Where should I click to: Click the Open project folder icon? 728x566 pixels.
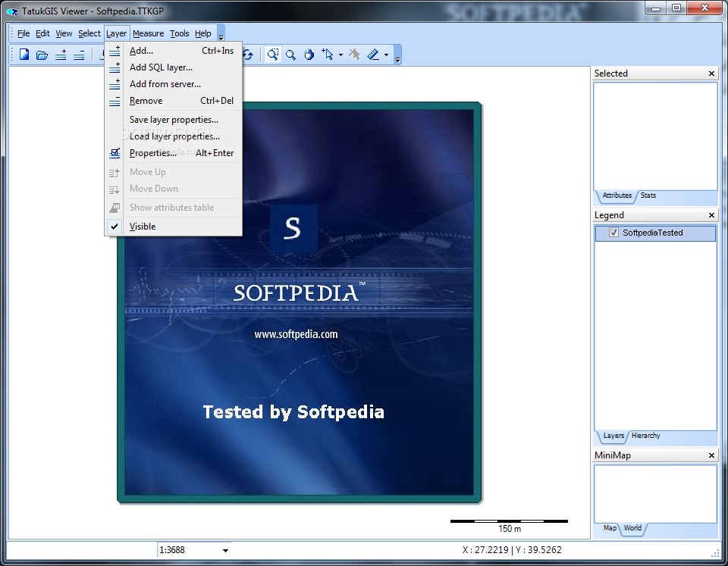pyautogui.click(x=42, y=55)
